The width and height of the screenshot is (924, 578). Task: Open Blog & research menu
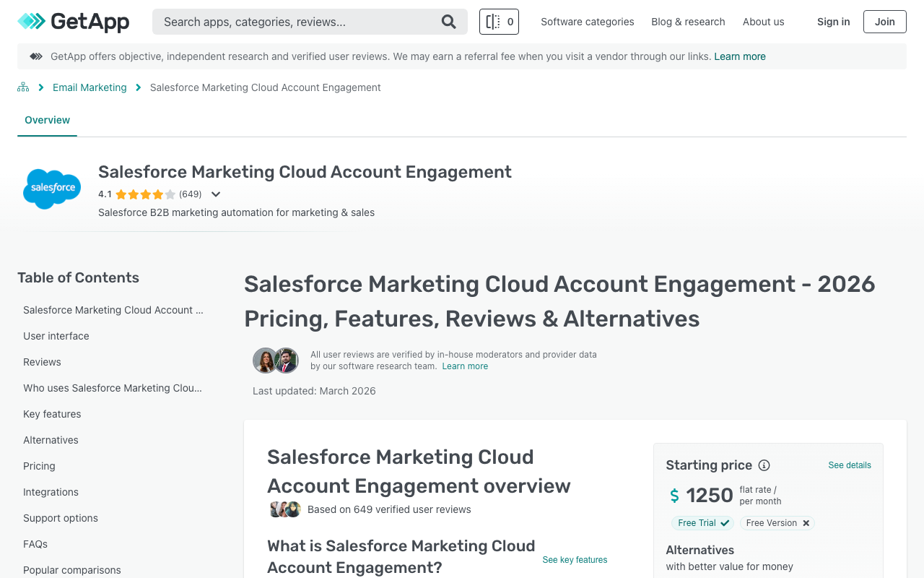coord(688,22)
